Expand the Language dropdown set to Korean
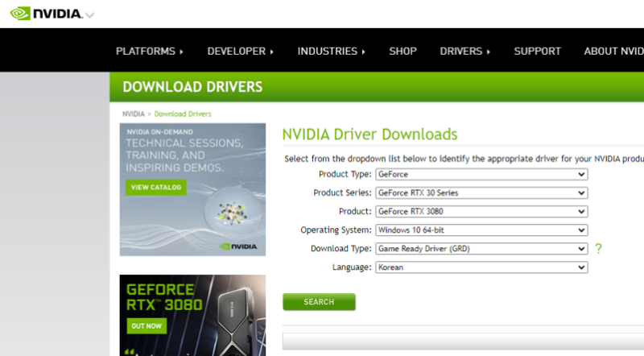This screenshot has width=644, height=356. pyautogui.click(x=481, y=267)
